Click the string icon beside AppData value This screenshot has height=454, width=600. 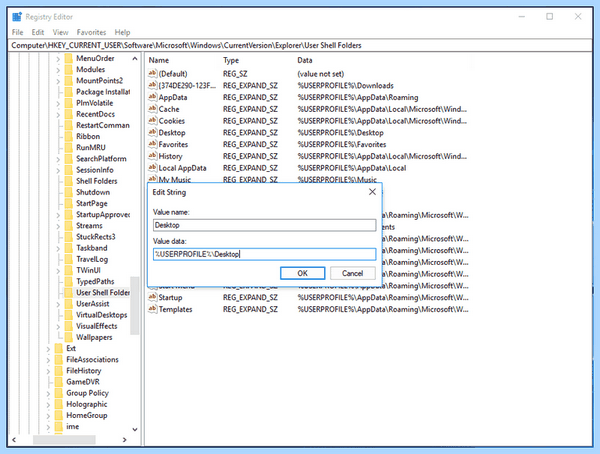tap(152, 97)
